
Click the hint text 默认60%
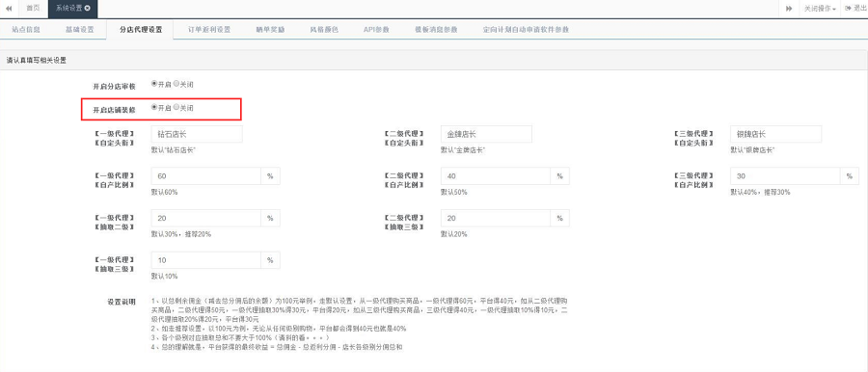164,192
